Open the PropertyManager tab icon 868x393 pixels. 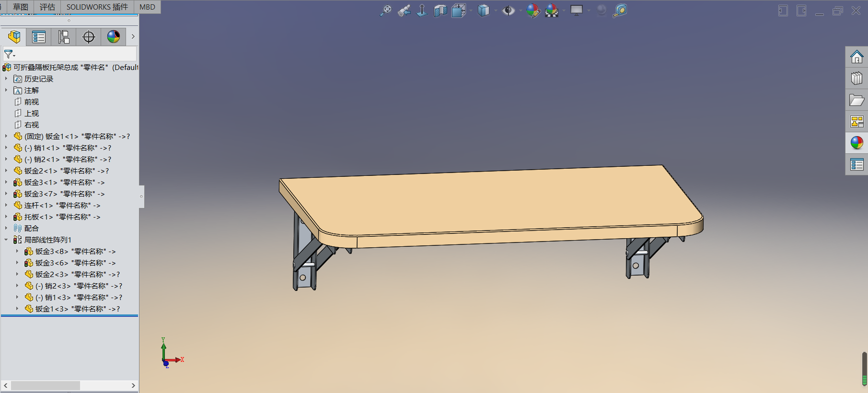[39, 37]
